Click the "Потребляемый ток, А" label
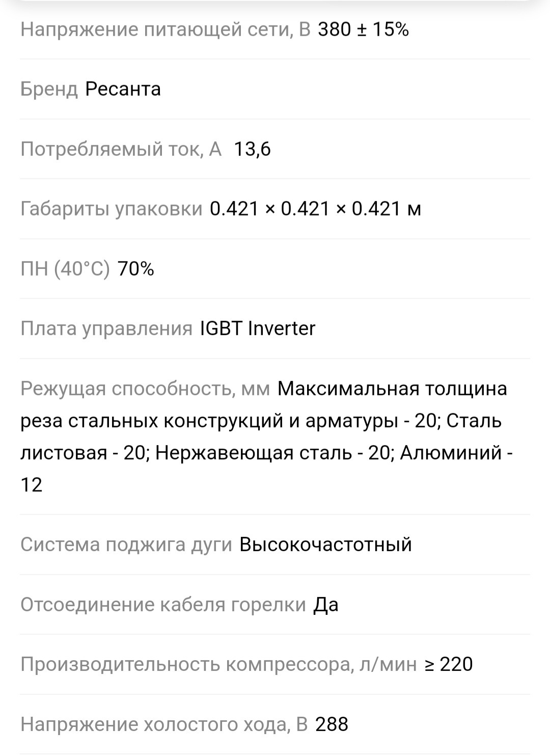Screen dimensions: 550x756 tap(121, 149)
